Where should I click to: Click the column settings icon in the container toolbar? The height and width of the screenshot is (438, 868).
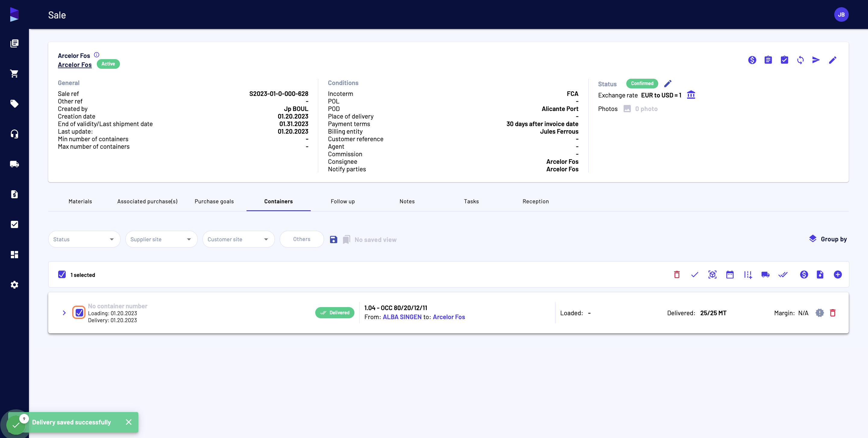tap(748, 275)
